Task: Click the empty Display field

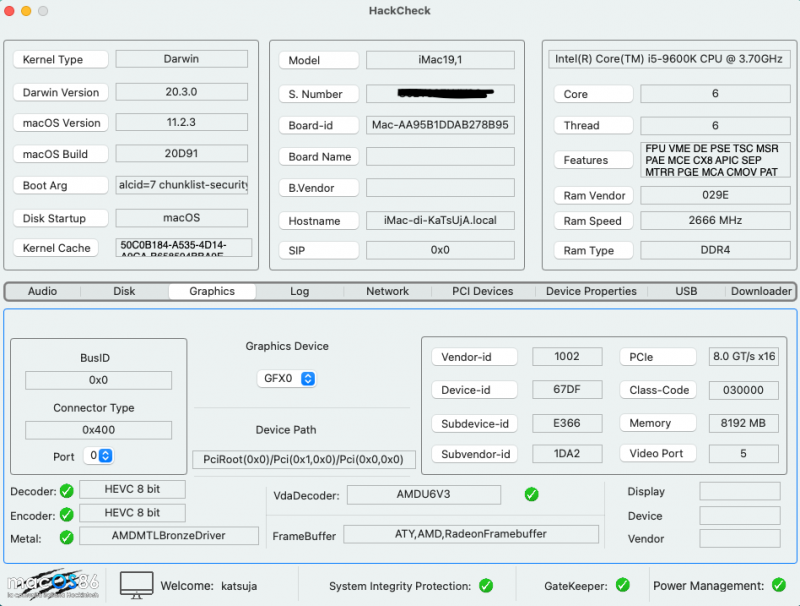Action: [x=740, y=491]
